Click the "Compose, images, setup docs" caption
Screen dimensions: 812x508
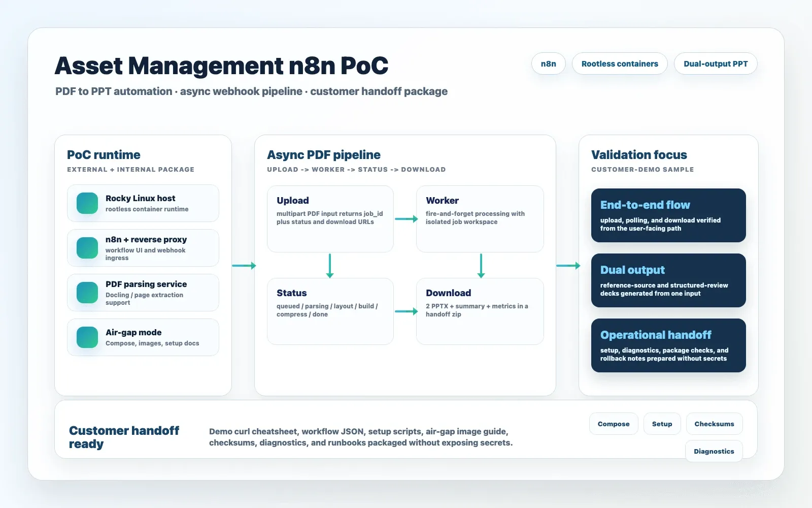pos(152,343)
